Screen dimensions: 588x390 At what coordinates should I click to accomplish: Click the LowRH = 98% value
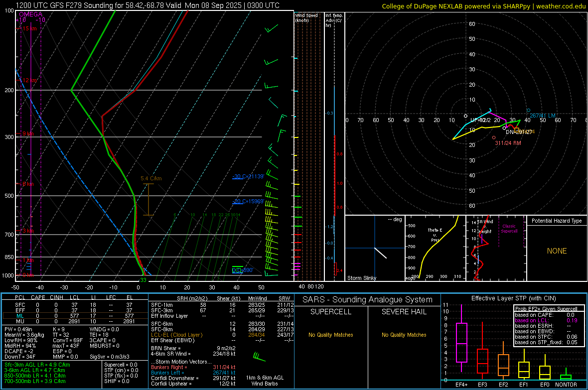point(21,340)
